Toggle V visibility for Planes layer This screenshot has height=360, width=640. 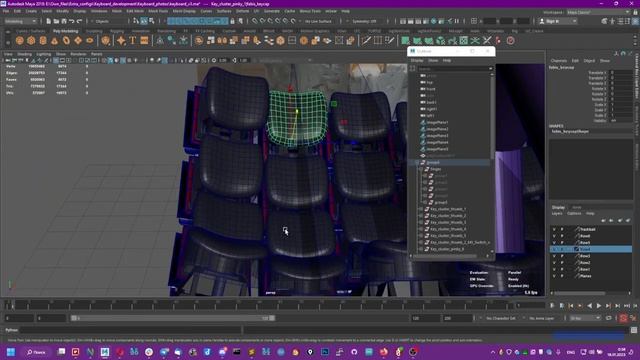click(x=554, y=276)
